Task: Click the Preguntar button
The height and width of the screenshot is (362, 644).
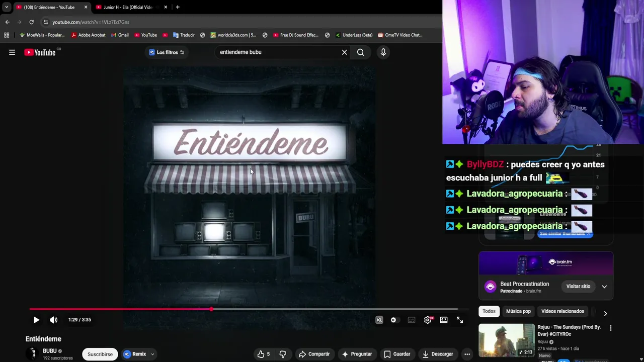Action: pos(357,354)
